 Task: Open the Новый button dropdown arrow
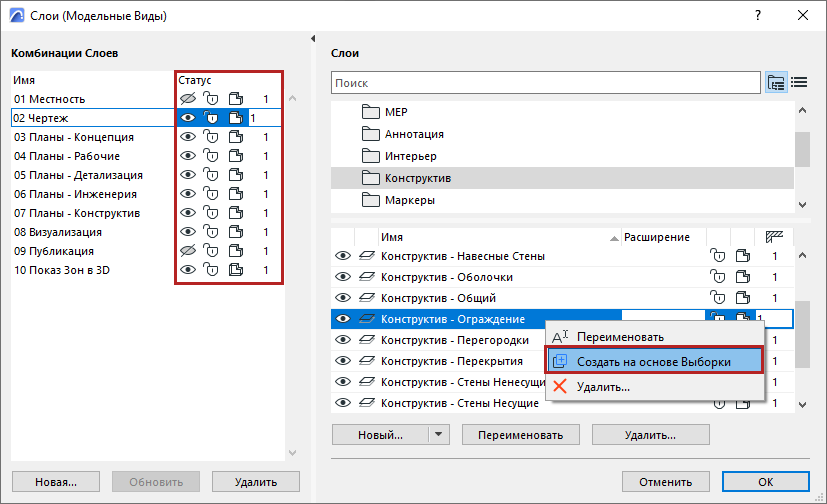[439, 435]
